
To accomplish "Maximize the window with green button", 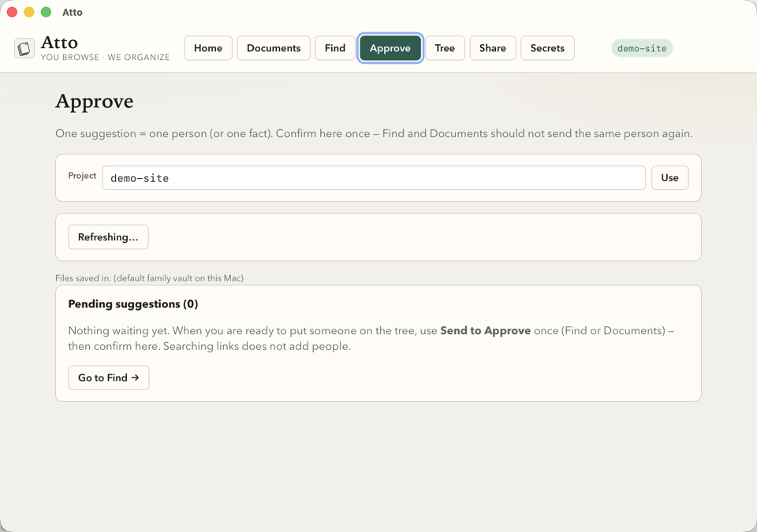I will [46, 12].
